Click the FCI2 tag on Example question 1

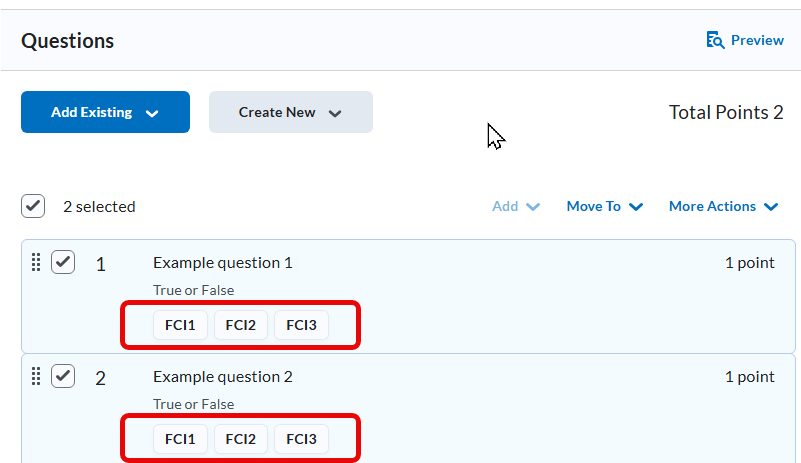(241, 325)
